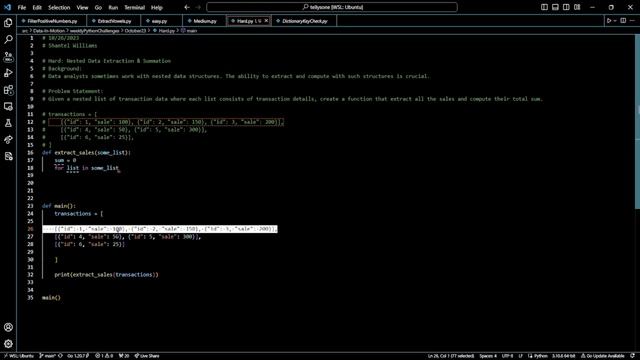Click the forwarded ports indicator in status bar
The width and height of the screenshot is (640, 360).
124,356
